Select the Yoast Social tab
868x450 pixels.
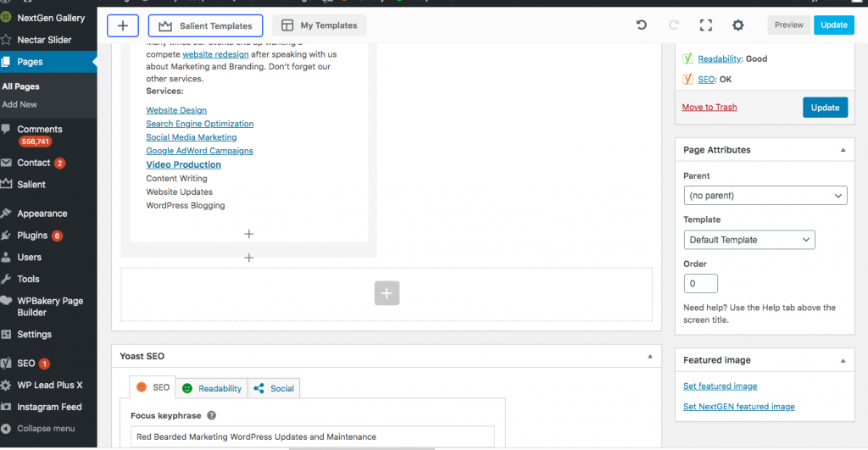[274, 389]
